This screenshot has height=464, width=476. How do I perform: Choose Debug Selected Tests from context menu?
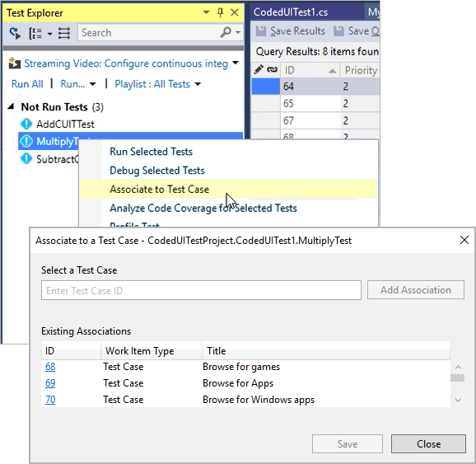157,170
